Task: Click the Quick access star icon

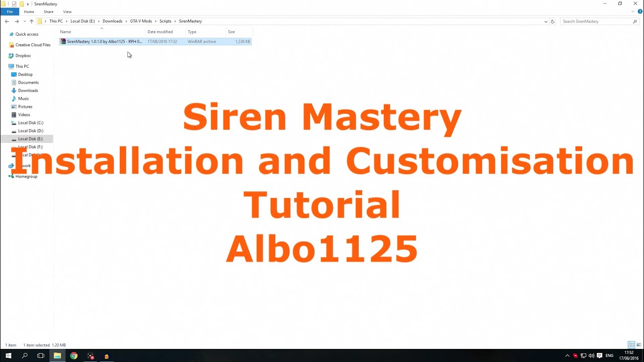Action: (x=12, y=34)
